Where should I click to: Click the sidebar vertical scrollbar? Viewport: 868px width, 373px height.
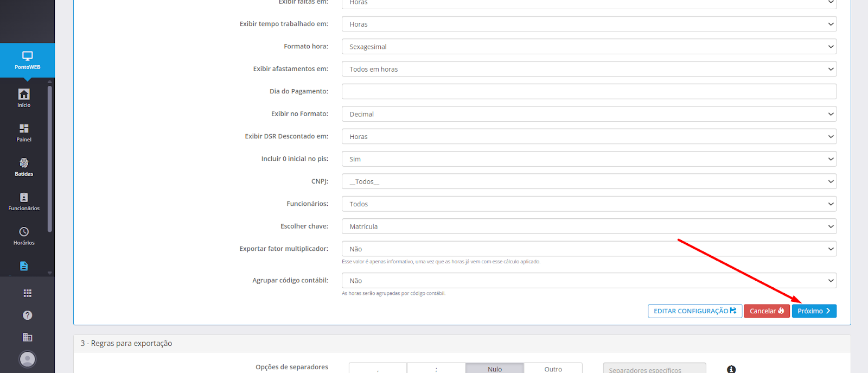(x=50, y=159)
